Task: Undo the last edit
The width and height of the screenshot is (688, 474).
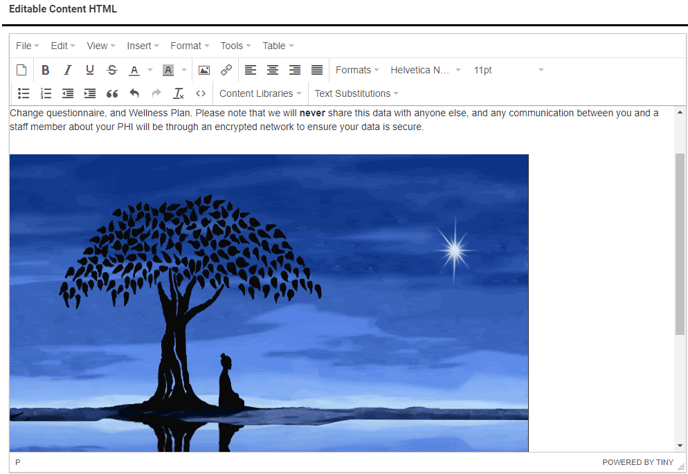Action: coord(134,94)
